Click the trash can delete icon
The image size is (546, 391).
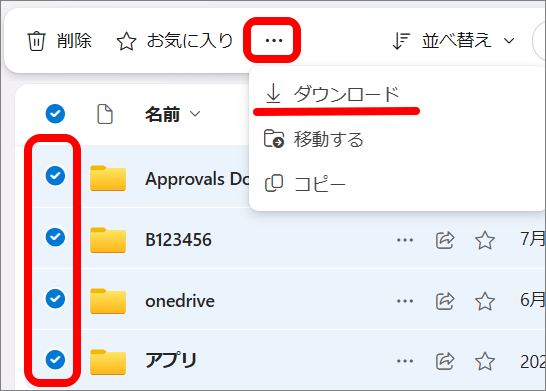click(36, 41)
